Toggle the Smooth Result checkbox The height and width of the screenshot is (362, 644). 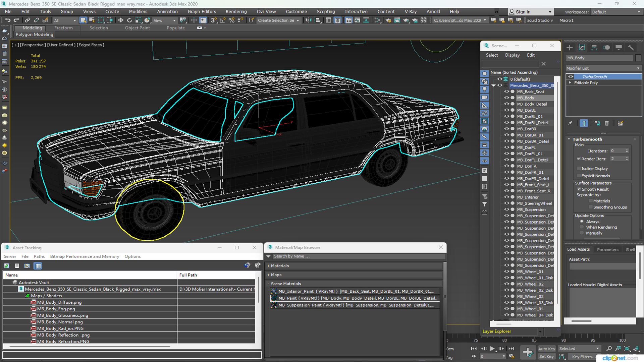[579, 189]
